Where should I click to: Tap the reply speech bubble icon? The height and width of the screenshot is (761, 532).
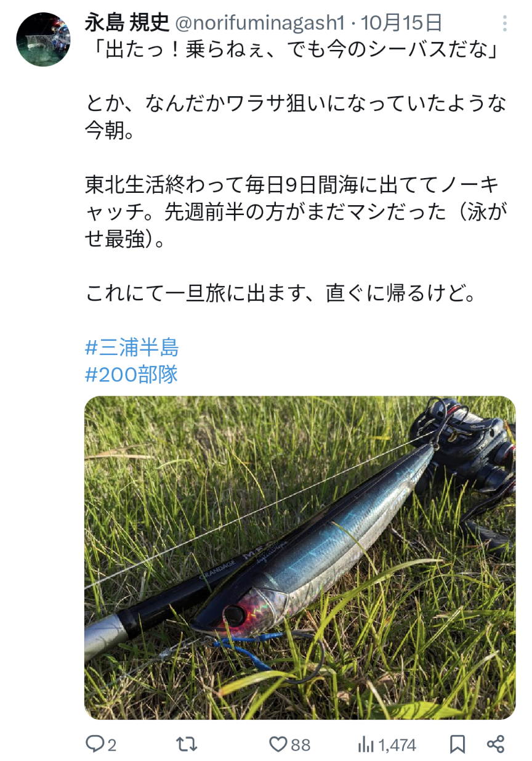(94, 744)
